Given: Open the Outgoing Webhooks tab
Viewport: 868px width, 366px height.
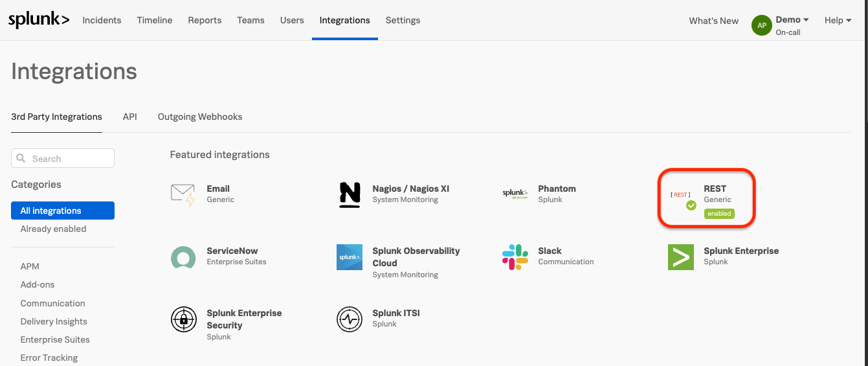Looking at the screenshot, I should point(200,117).
